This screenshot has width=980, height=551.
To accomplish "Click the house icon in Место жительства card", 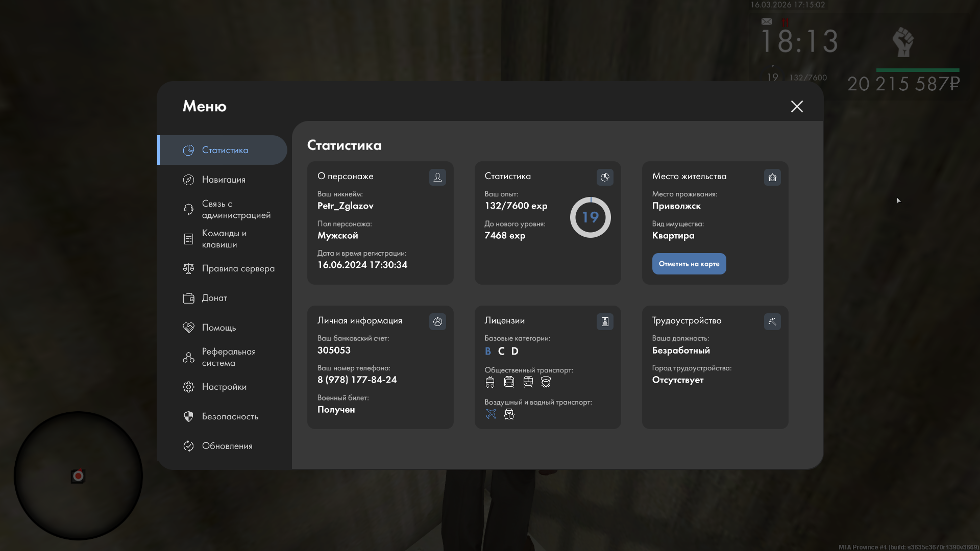I will [772, 177].
